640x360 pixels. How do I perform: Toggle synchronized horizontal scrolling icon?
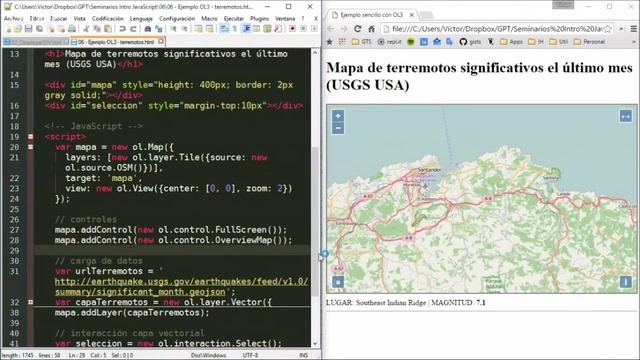click(x=209, y=29)
